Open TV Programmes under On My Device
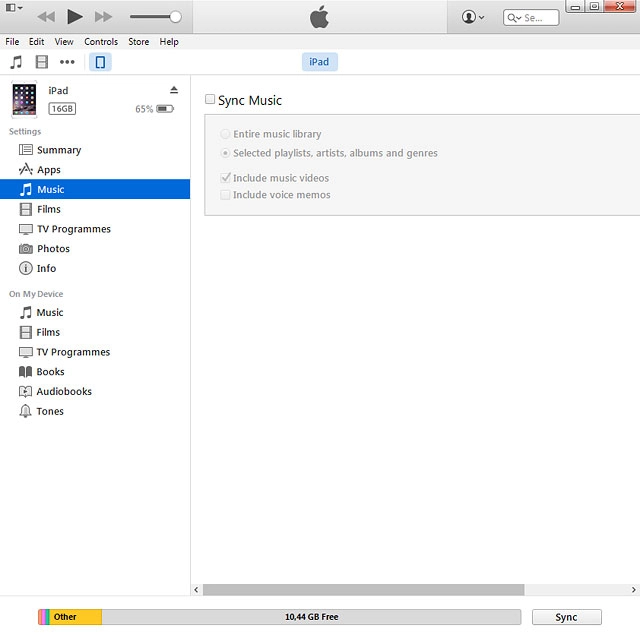 point(95,352)
